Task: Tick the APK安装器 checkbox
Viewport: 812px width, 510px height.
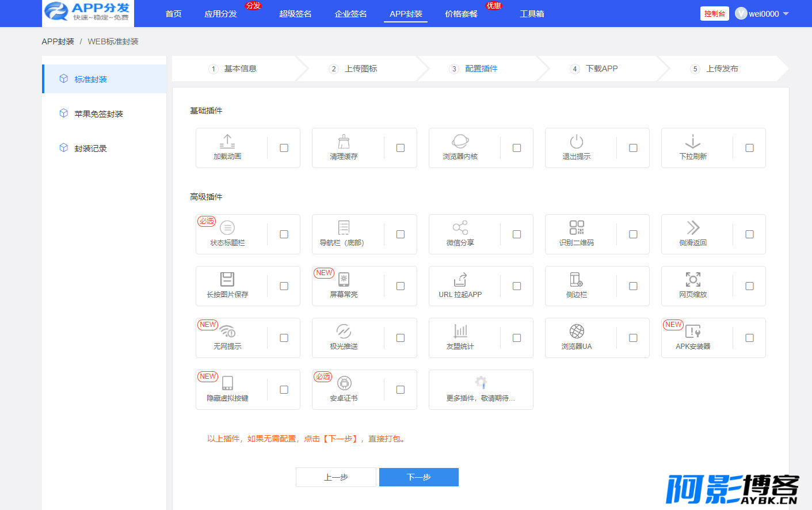Action: tap(749, 338)
